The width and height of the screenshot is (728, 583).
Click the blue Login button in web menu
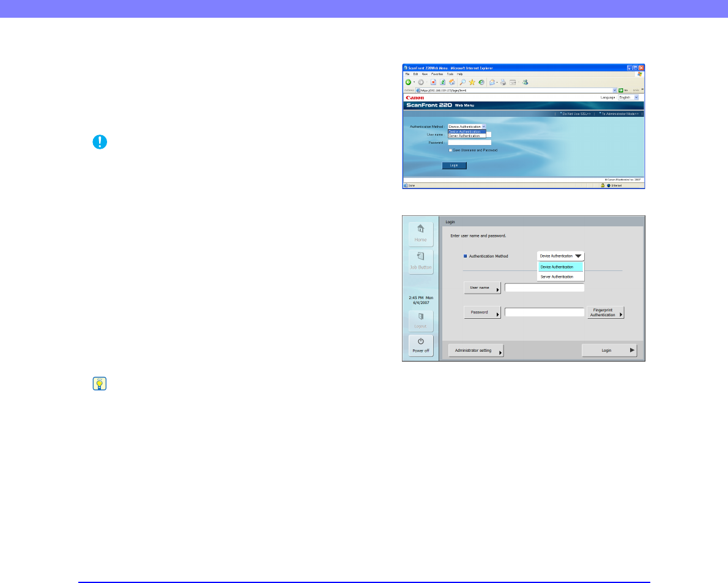[x=454, y=165]
